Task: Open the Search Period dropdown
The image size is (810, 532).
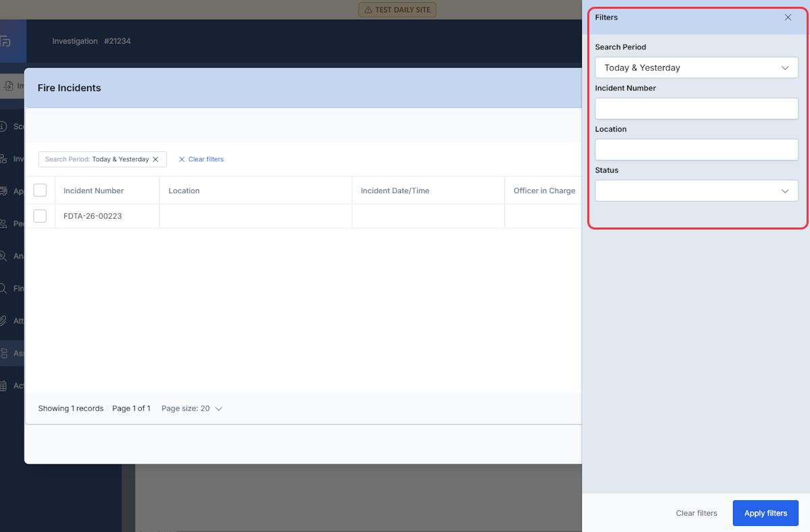Action: tap(697, 68)
